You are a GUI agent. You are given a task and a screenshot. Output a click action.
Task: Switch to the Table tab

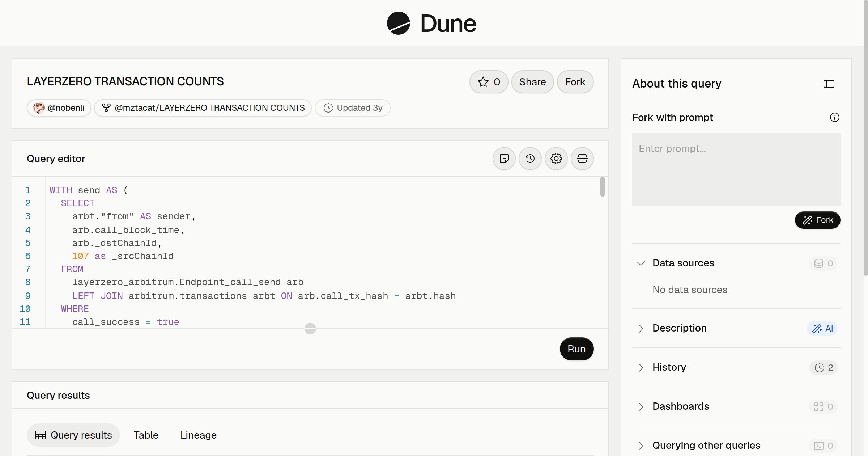146,435
